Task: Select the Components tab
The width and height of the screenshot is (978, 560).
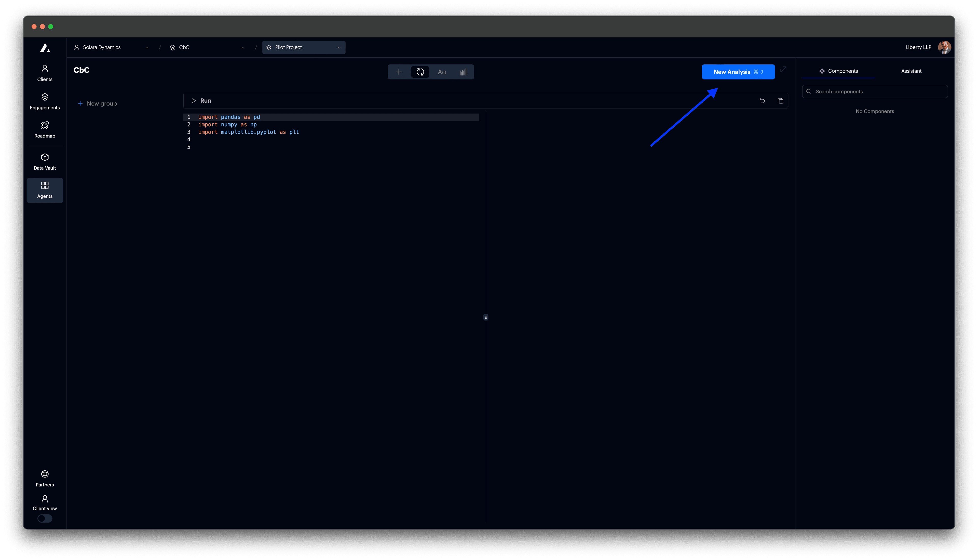Action: (839, 71)
